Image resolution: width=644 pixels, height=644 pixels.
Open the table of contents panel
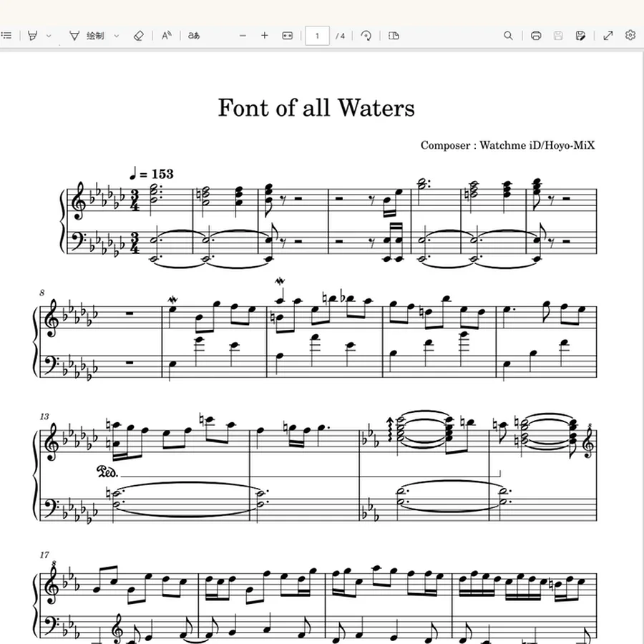point(6,36)
